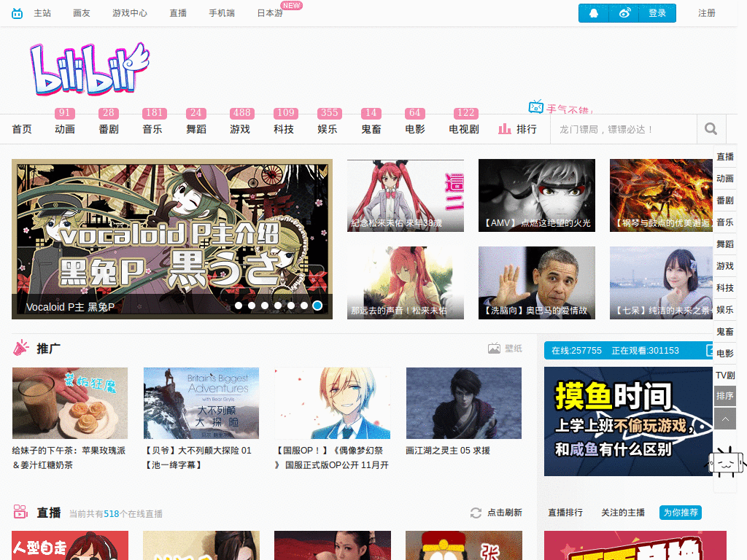Click the QQ penguin login icon

coord(593,13)
